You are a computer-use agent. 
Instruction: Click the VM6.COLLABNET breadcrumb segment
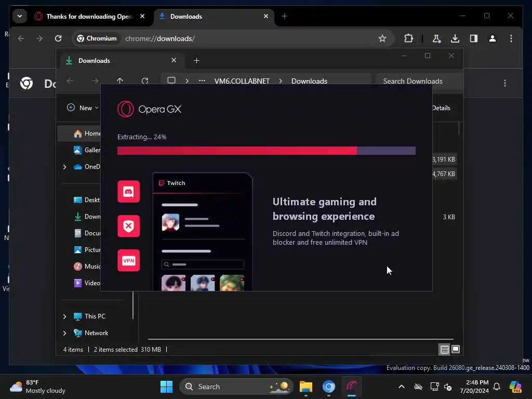pos(242,81)
